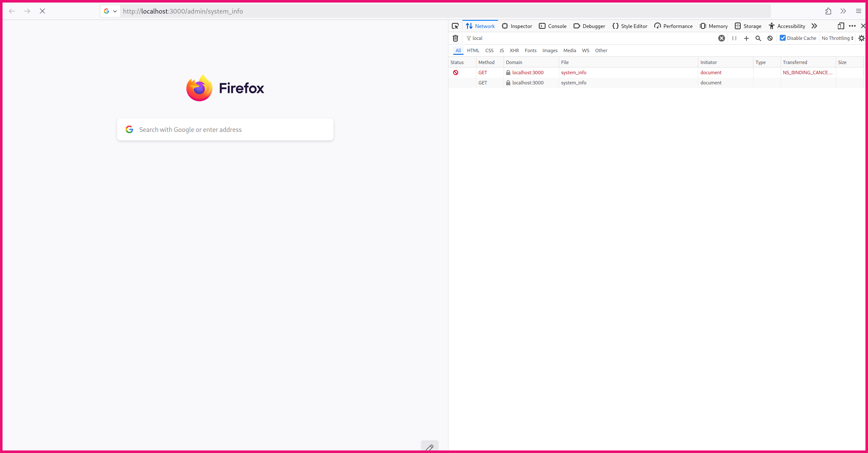Pause network recording

click(734, 38)
